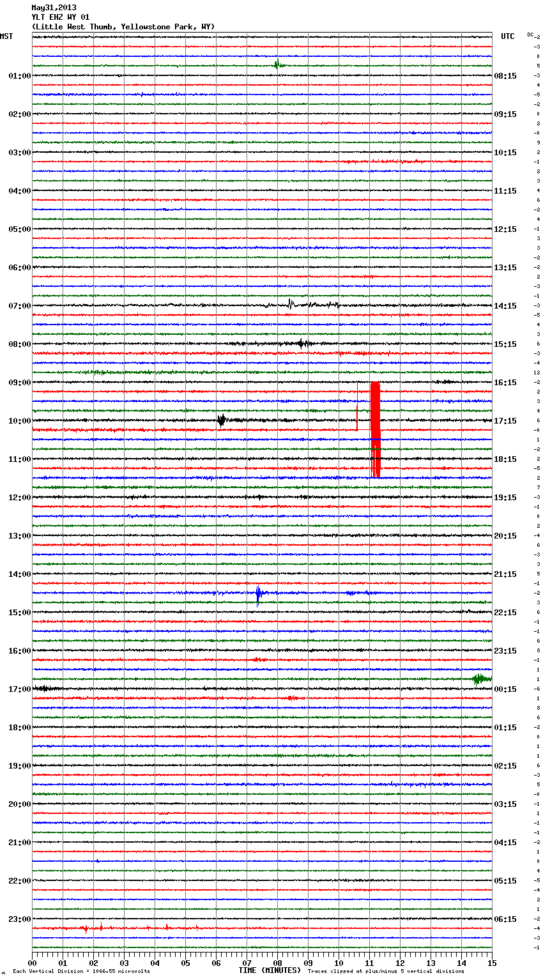543x980 pixels.
Task: Select the "10:00" MST hour label
Action: point(19,421)
